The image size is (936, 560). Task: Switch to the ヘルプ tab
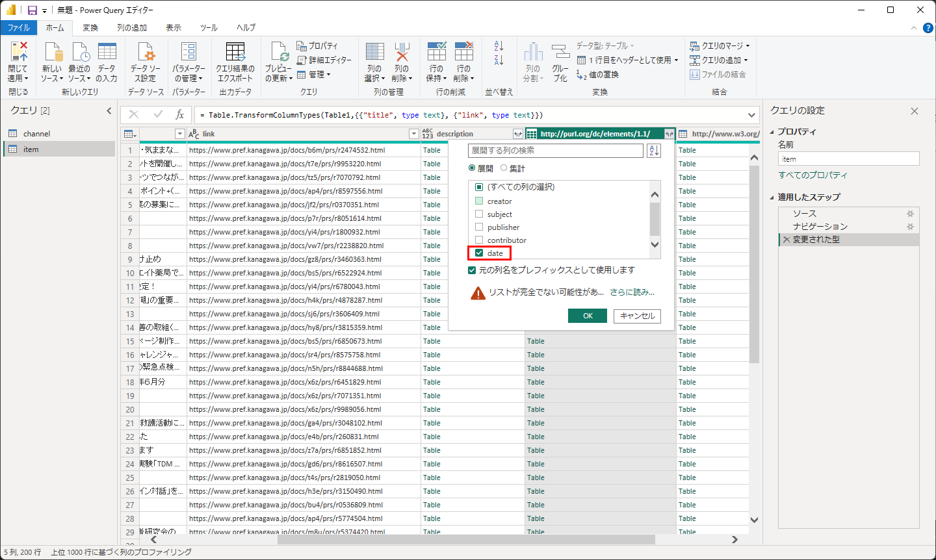246,27
